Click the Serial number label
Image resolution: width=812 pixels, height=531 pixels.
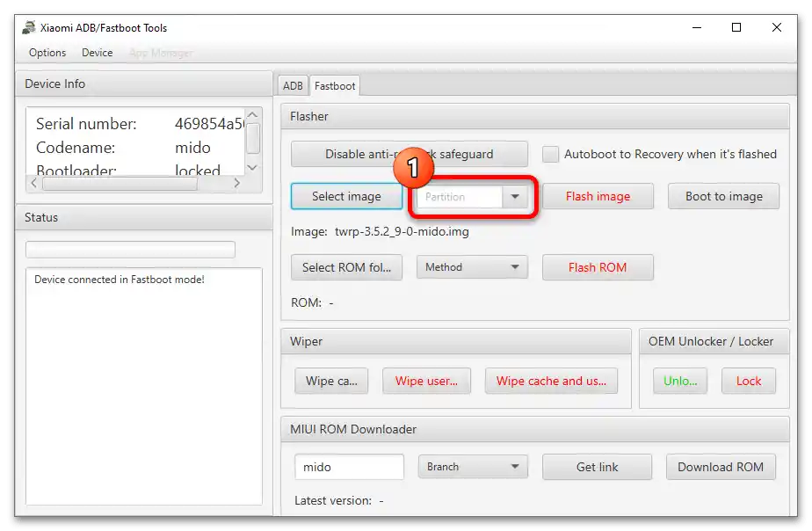(86, 124)
